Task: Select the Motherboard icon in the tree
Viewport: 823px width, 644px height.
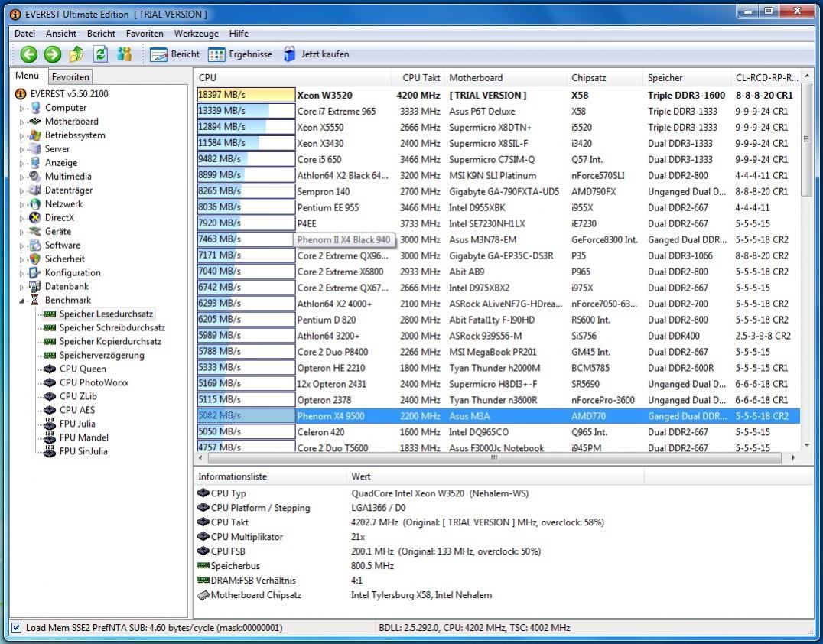Action: pos(36,122)
